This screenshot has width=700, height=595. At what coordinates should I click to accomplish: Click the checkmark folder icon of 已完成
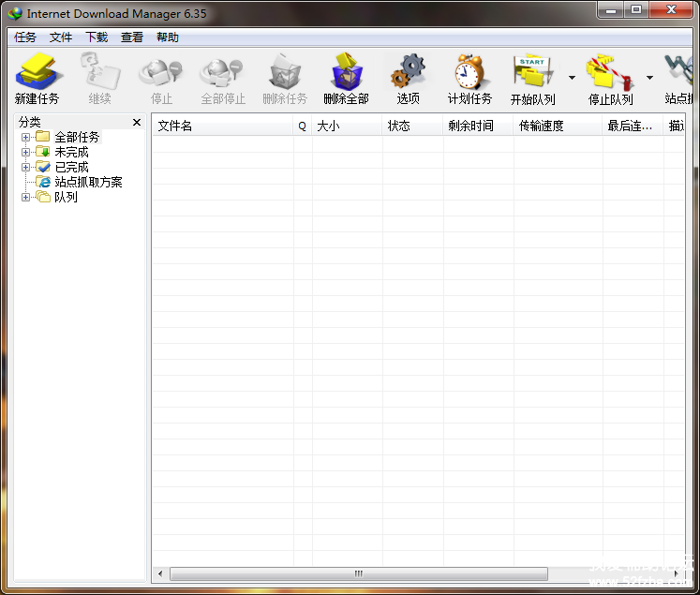(x=43, y=167)
